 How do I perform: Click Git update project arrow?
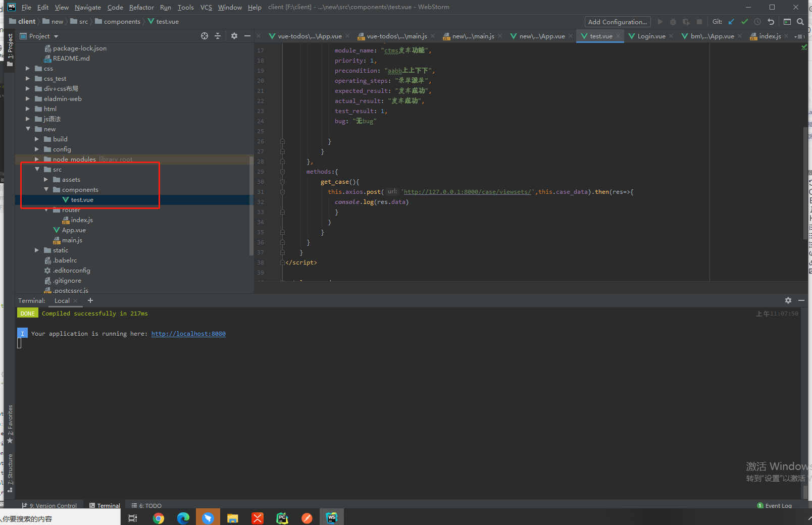731,22
